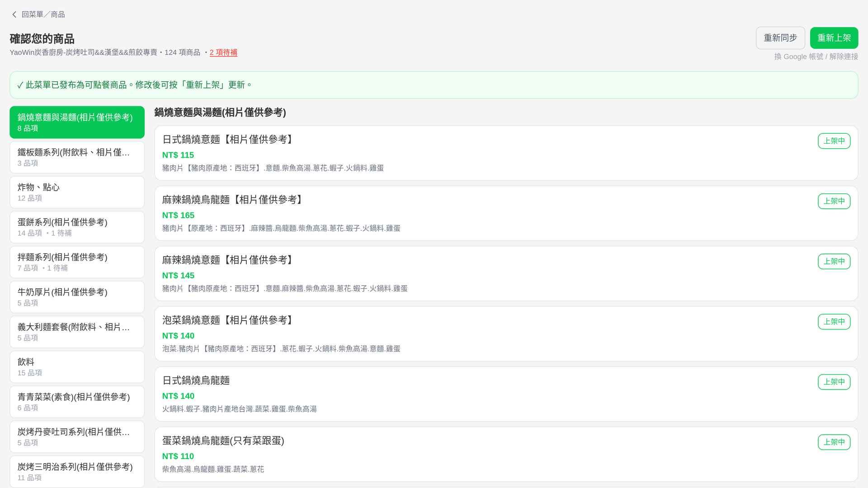Open the 回菜單／商品 breadcrumb link
The image size is (868, 488).
[x=43, y=14]
